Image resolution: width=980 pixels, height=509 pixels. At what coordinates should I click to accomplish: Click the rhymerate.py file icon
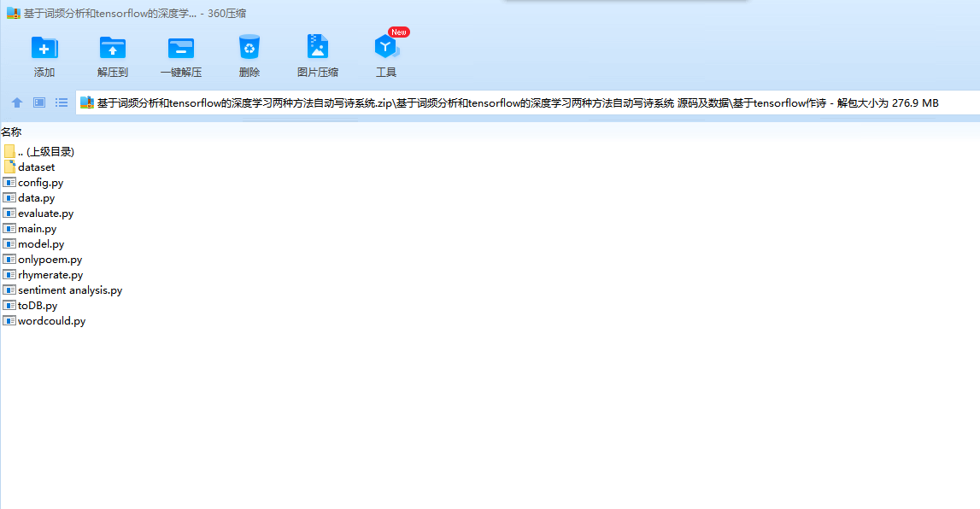pos(9,275)
